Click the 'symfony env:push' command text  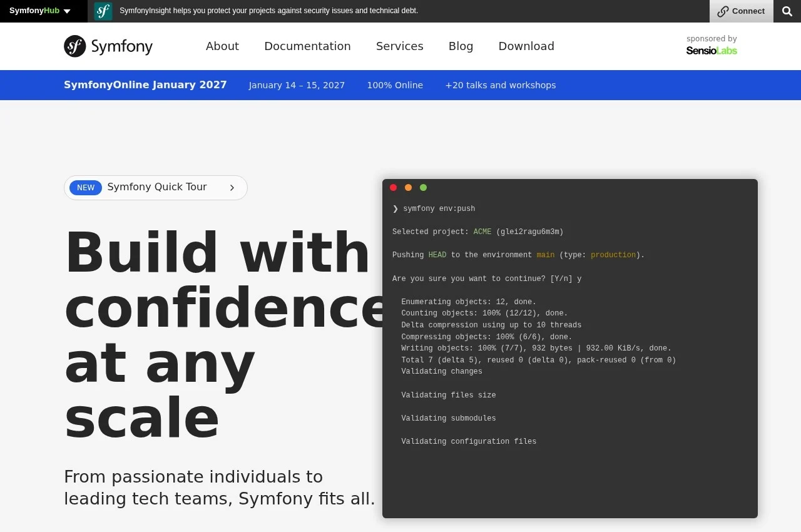point(439,208)
